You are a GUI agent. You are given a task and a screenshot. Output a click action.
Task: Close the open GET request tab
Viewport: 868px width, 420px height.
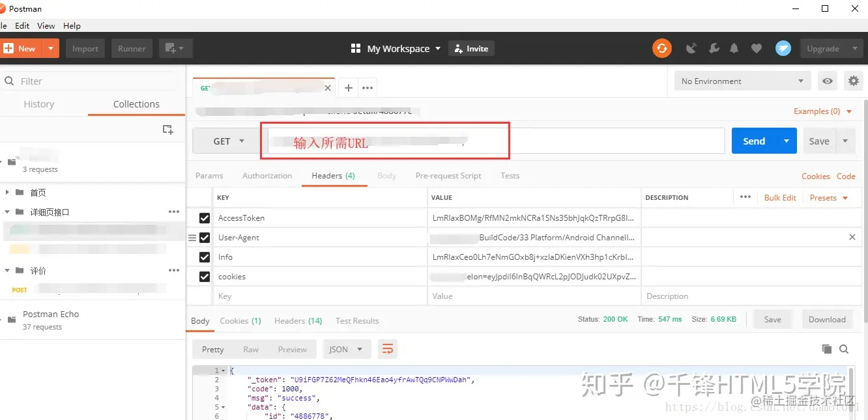point(328,88)
